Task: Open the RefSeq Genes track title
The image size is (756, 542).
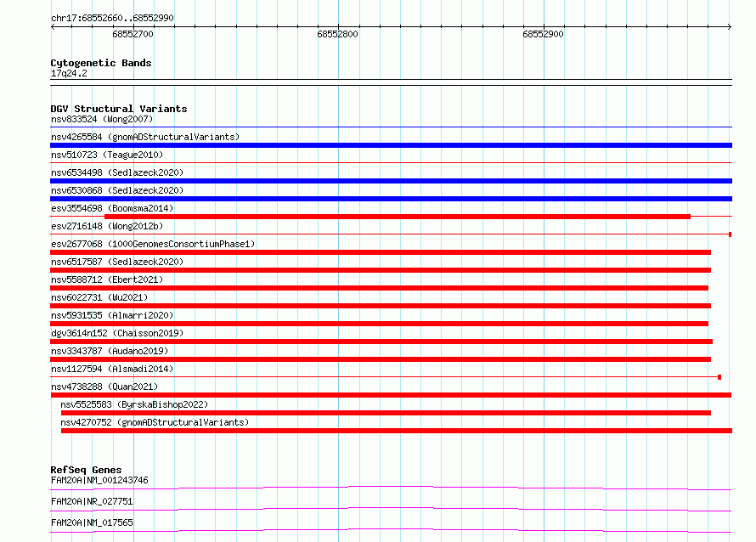Action: [86, 470]
